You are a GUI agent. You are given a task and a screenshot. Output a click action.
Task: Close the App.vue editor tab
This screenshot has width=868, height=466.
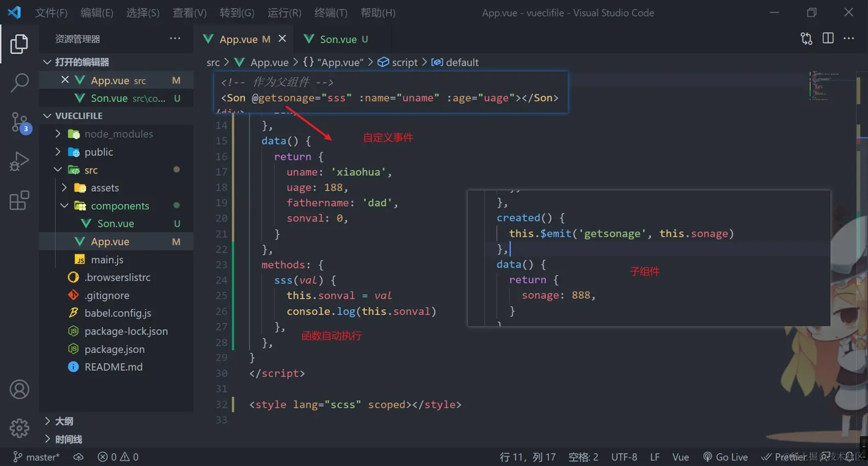(282, 38)
